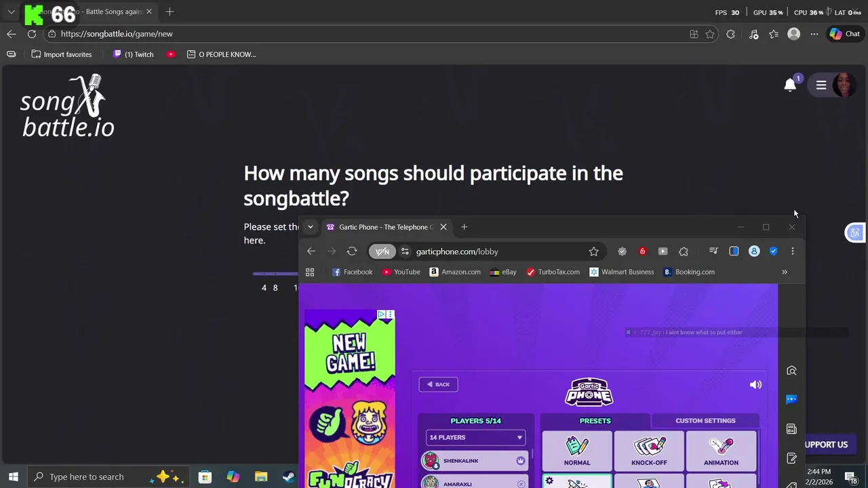The width and height of the screenshot is (868, 488).
Task: Toggle the VPN badge in Chrome address bar
Action: click(382, 251)
